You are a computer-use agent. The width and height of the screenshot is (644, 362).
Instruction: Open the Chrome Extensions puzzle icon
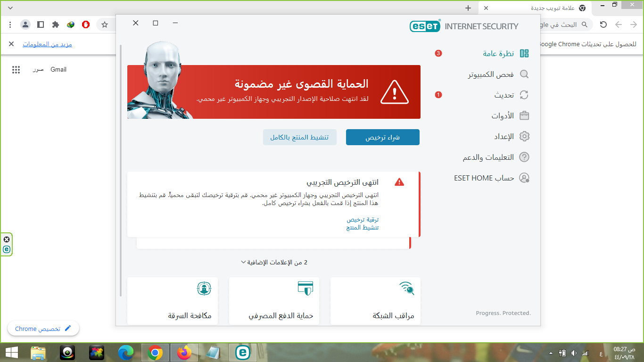pyautogui.click(x=56, y=24)
